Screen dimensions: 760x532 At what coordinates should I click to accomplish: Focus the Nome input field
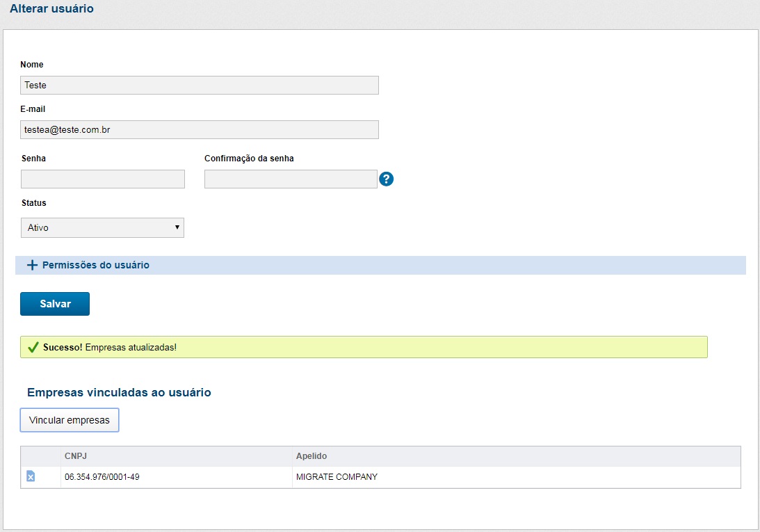click(200, 85)
